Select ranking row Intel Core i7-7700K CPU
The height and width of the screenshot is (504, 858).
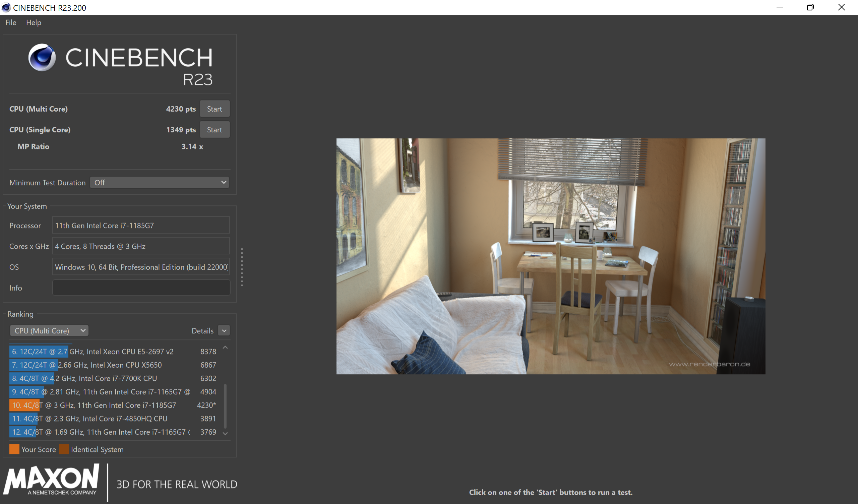point(113,378)
